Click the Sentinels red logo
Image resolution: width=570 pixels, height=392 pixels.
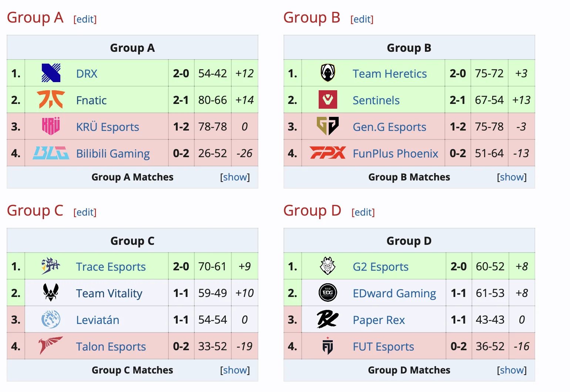point(328,99)
